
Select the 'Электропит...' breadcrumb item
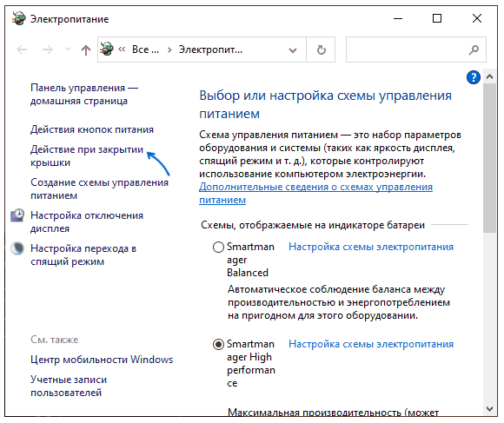pos(210,50)
